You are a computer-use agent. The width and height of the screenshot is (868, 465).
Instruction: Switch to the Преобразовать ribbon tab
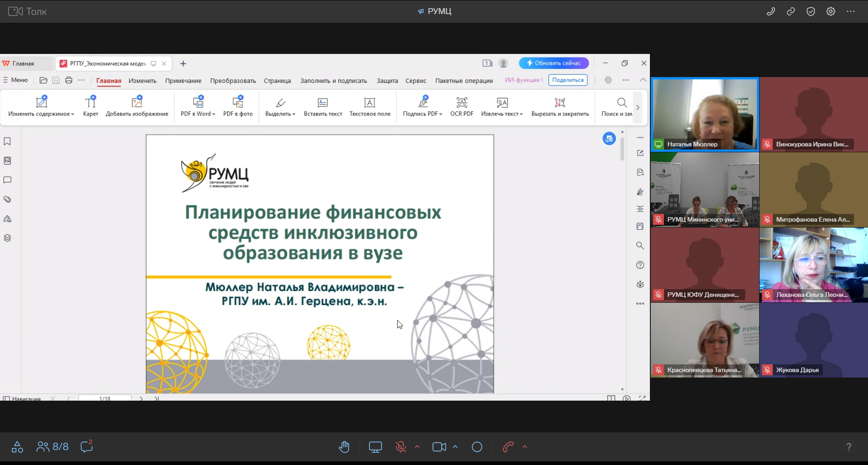[233, 81]
